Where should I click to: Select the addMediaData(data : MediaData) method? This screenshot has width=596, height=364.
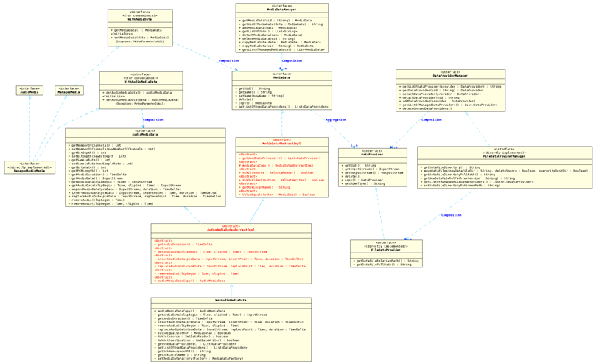[x=268, y=28]
